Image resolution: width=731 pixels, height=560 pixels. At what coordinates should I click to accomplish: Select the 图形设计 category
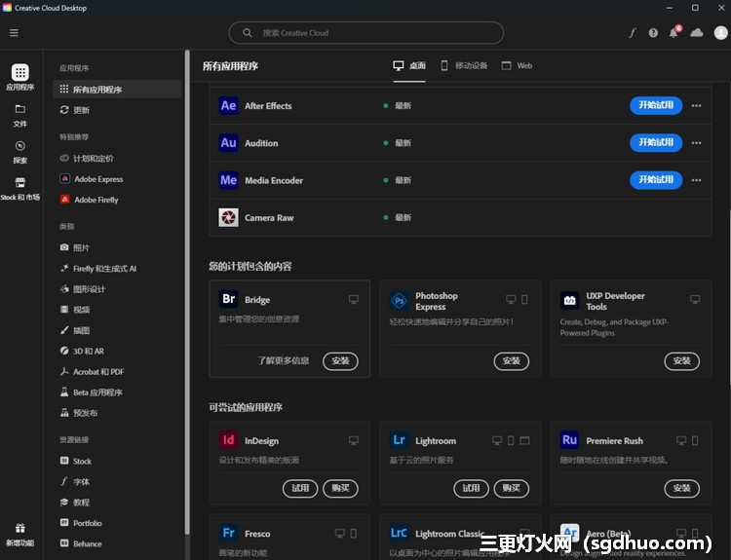pos(83,289)
